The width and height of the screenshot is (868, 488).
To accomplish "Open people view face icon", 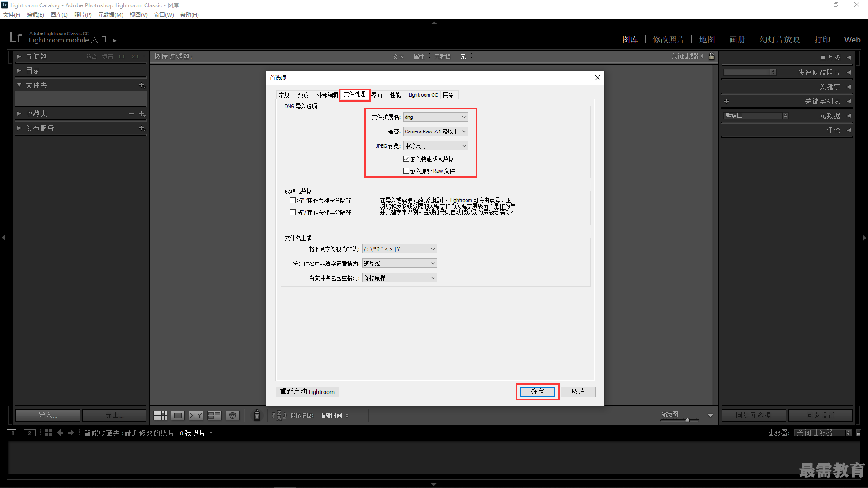I will tap(232, 415).
